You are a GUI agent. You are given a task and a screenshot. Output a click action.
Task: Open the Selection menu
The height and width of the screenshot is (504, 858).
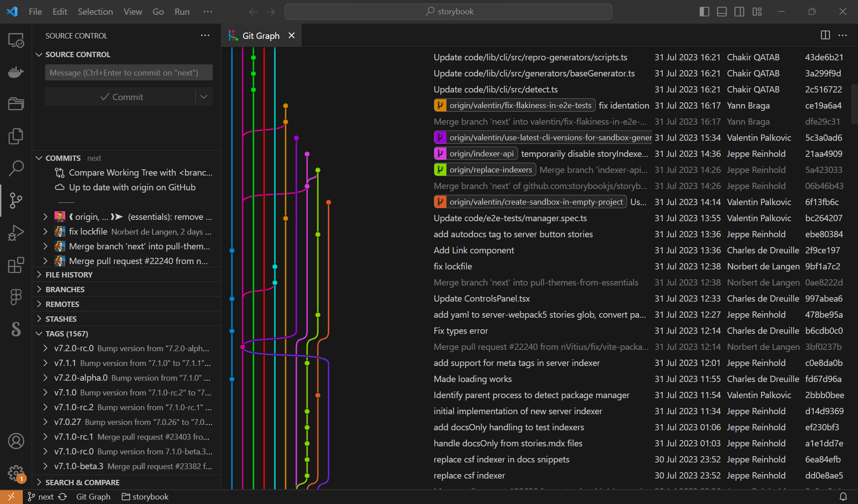(x=95, y=12)
